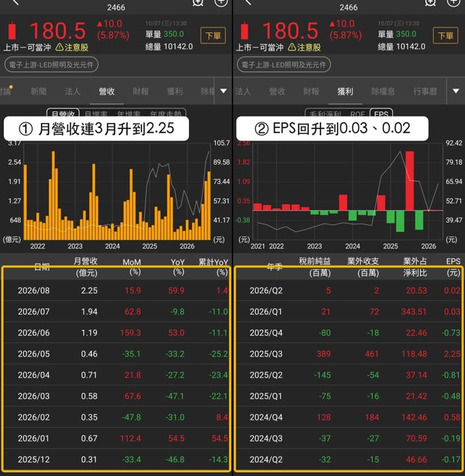Tap 2025/Q3 earnings row
Screen dimensions: 465x476
tap(349, 354)
